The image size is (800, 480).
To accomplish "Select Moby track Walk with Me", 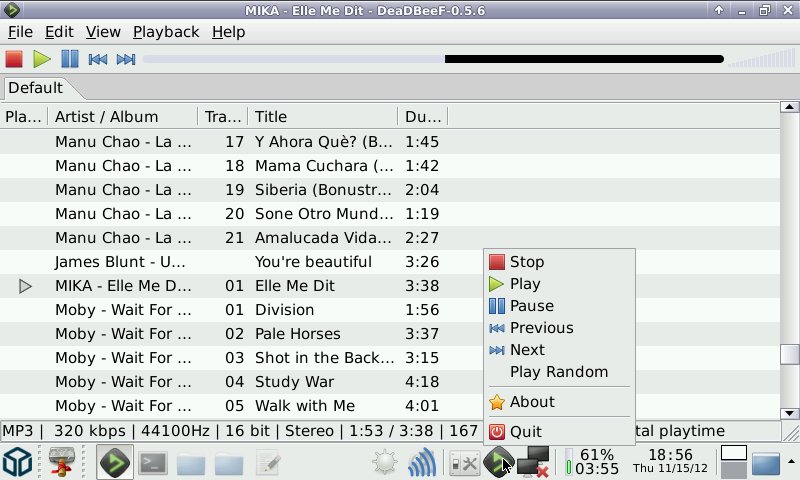I will point(390,406).
